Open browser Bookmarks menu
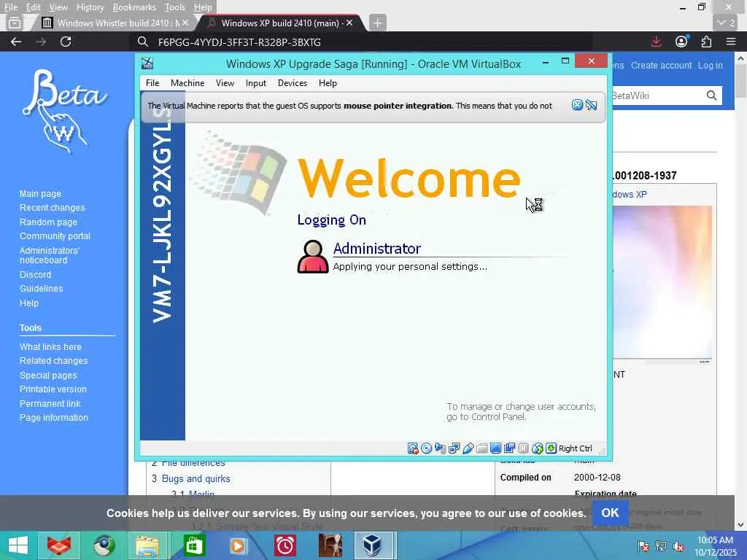747x560 pixels. pos(134,7)
